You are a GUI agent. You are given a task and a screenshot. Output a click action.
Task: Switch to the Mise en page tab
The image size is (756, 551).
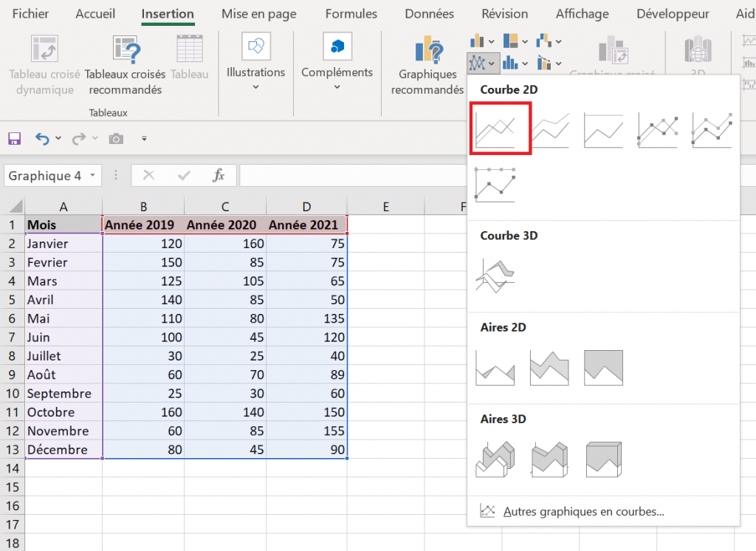coord(259,13)
